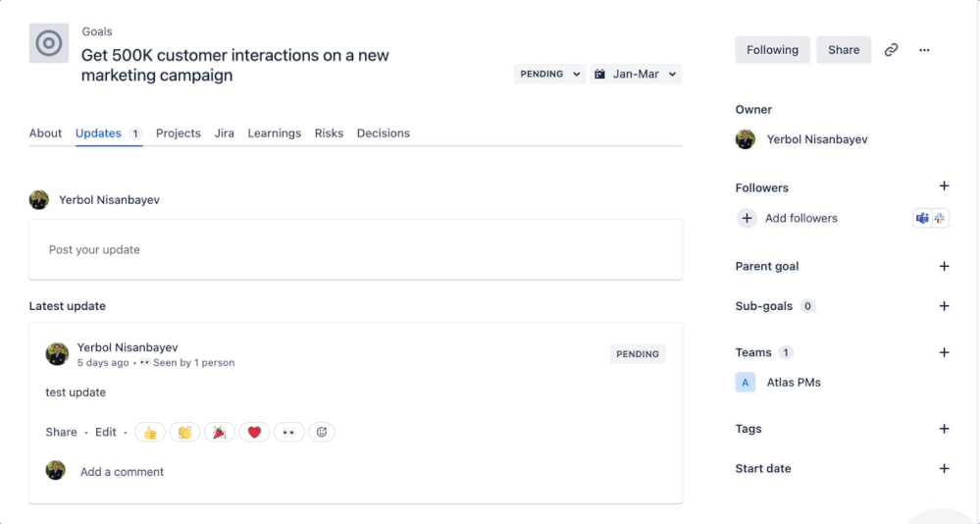This screenshot has width=980, height=524.
Task: Open the Decisions tab
Action: (384, 133)
